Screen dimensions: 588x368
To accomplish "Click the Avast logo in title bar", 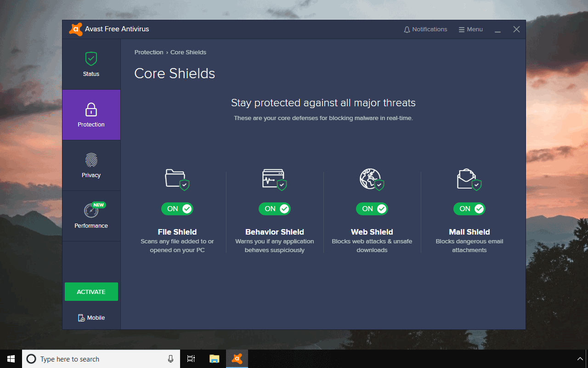I will click(x=76, y=29).
